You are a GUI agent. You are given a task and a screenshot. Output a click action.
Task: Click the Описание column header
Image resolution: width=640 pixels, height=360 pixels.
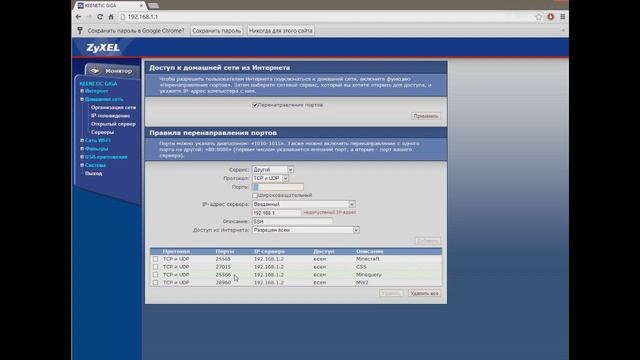click(x=369, y=251)
